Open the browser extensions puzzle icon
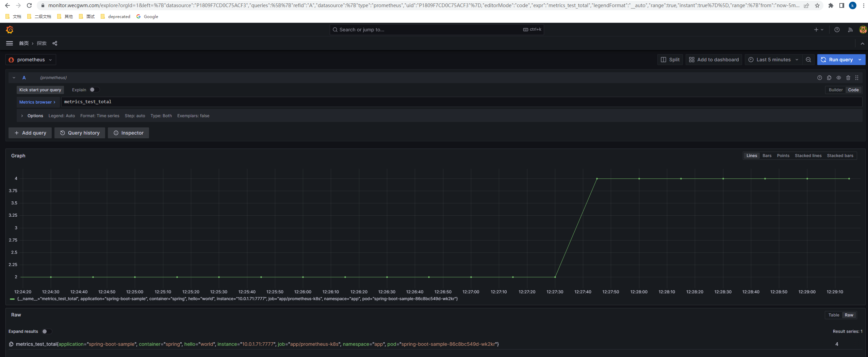The width and height of the screenshot is (868, 357). [831, 5]
